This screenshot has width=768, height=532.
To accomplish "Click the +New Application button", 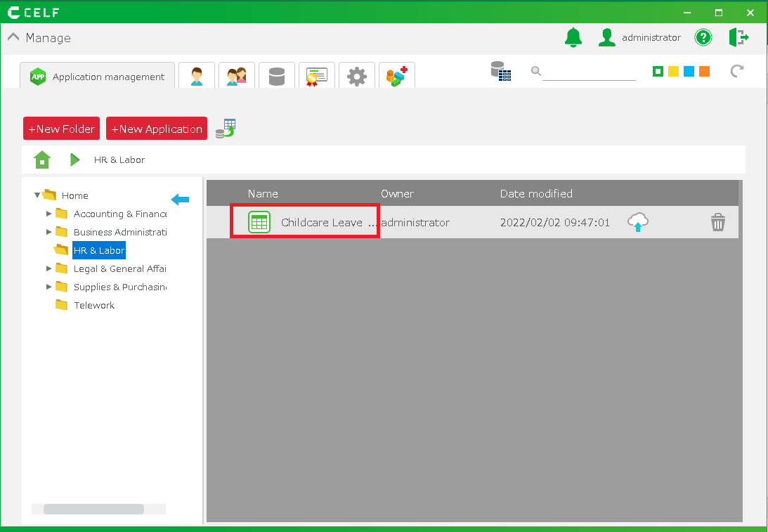I will [157, 129].
